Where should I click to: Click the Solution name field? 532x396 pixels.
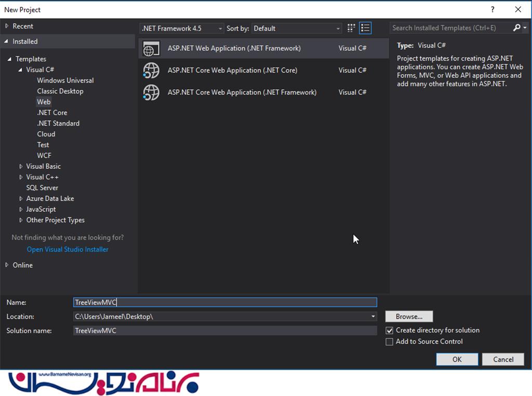225,331
